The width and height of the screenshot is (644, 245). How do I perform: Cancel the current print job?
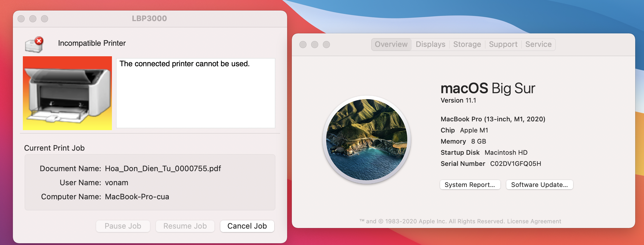coord(247,226)
